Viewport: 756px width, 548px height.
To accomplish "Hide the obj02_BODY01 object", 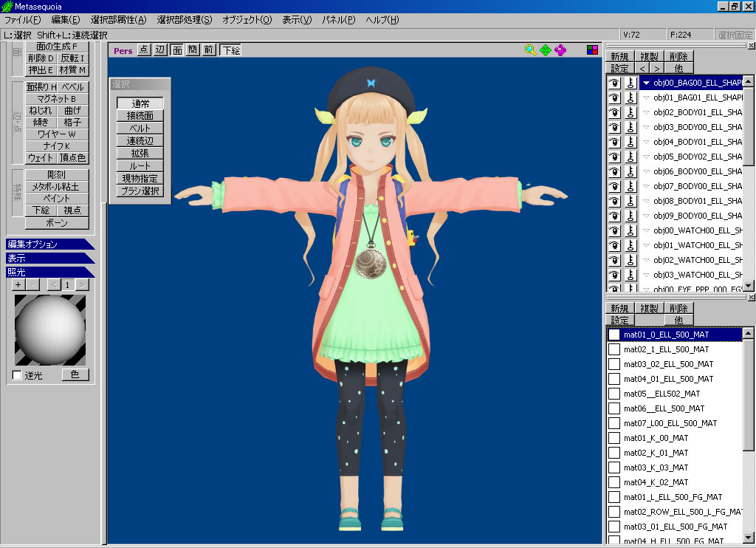I will tap(614, 112).
